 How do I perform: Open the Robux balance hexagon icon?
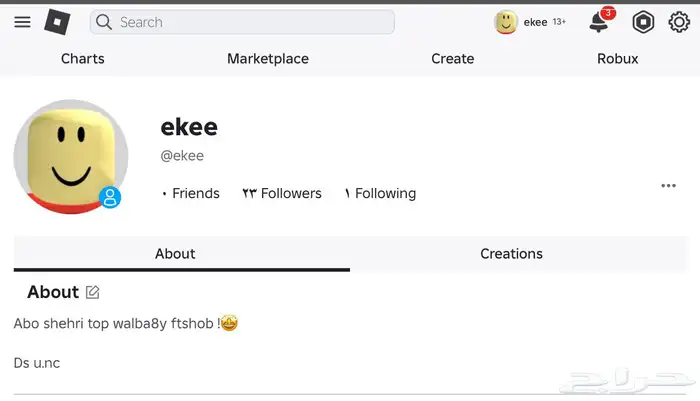[x=644, y=22]
